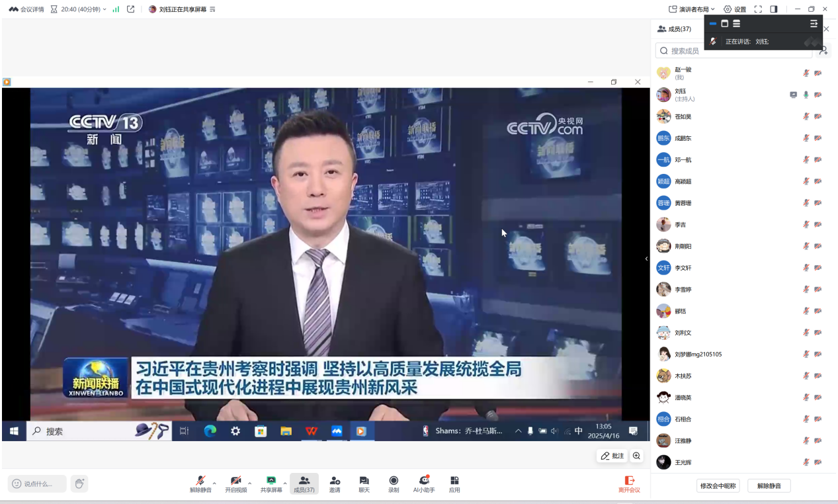Click the 搜索成员 search field
The width and height of the screenshot is (838, 504).
point(734,51)
